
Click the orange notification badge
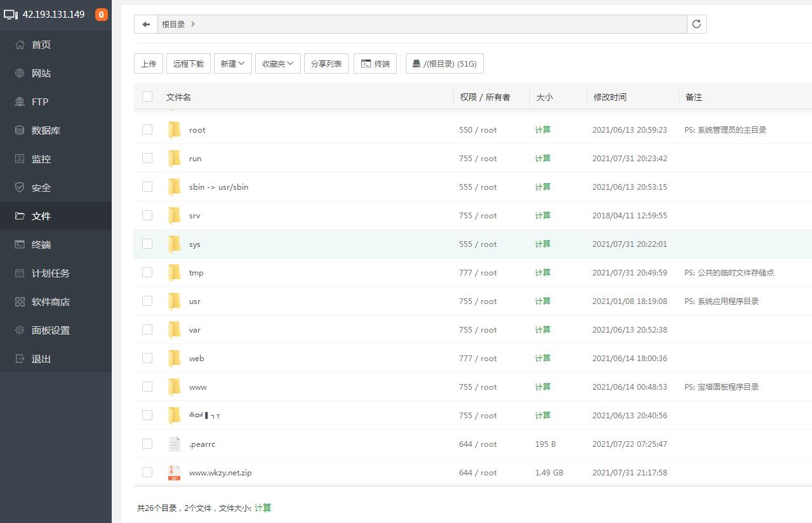[101, 15]
